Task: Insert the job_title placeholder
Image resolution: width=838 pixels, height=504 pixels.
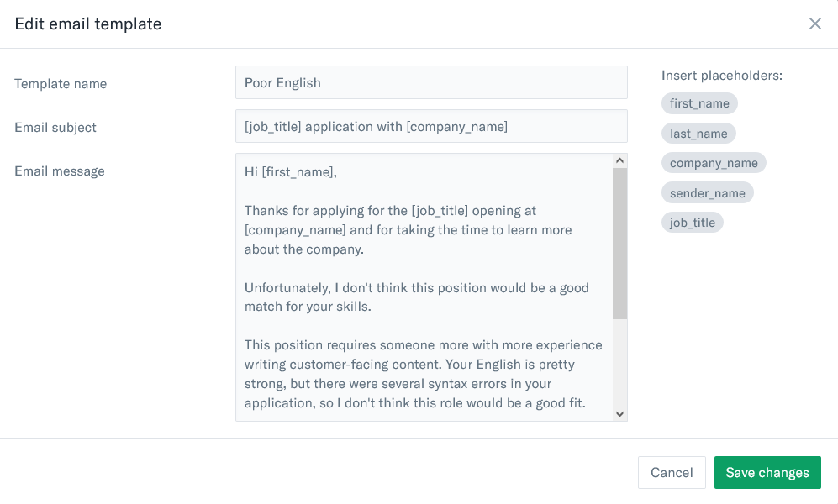Action: click(x=693, y=223)
